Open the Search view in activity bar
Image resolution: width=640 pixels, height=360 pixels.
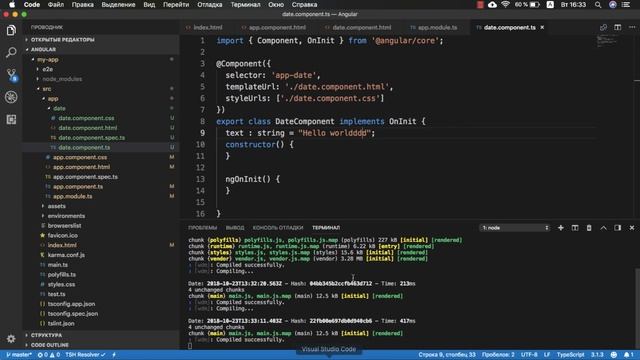11,52
